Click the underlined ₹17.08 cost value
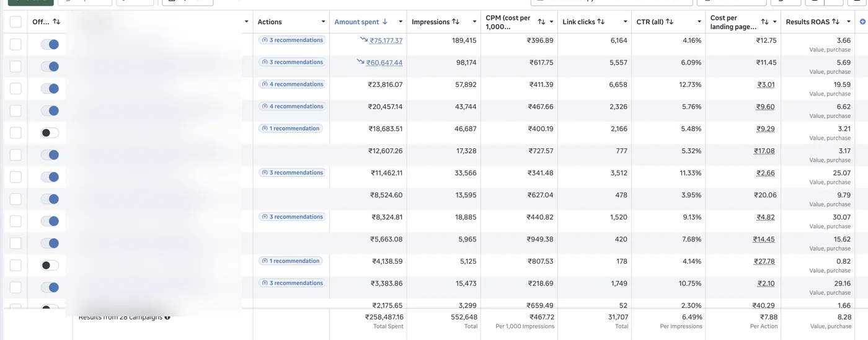868x340 pixels. (x=764, y=151)
